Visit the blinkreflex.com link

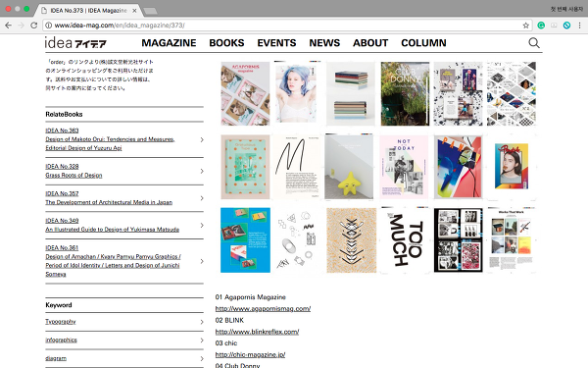click(x=257, y=332)
